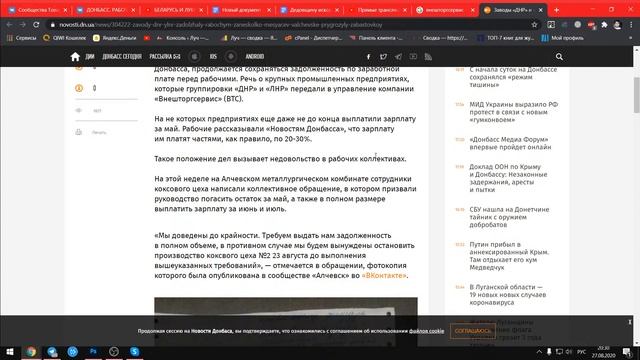Open Photoshop from the taskbar
The image size is (640, 360).
point(93,351)
